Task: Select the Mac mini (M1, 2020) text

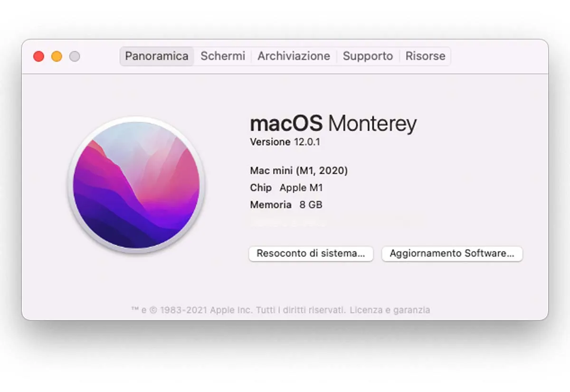Action: 299,170
